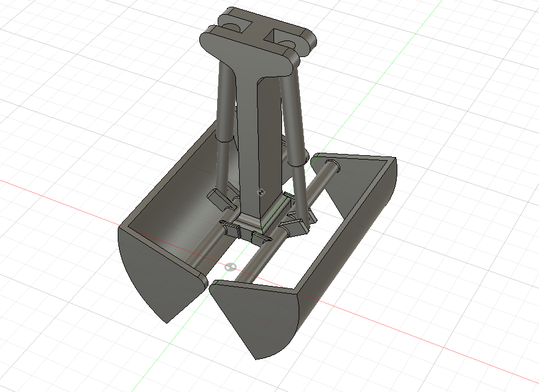Select the left pin hole in the top bracket
The height and width of the screenshot is (392, 539).
click(232, 27)
